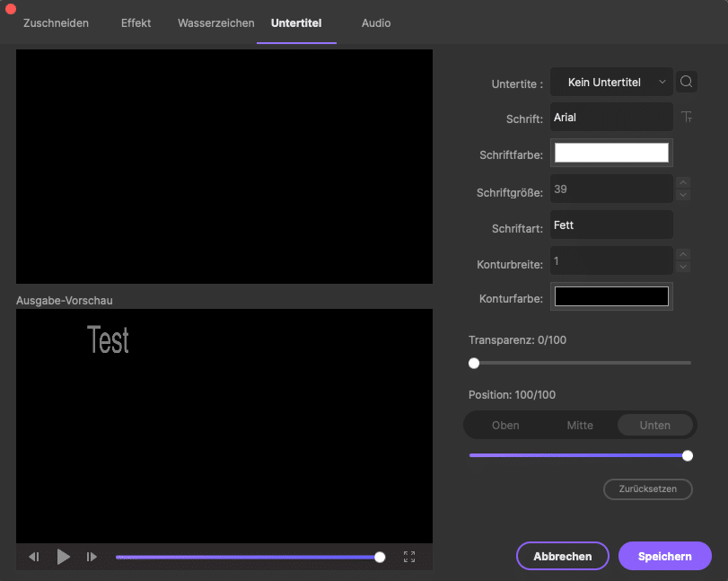Step to the next frame

tap(92, 557)
